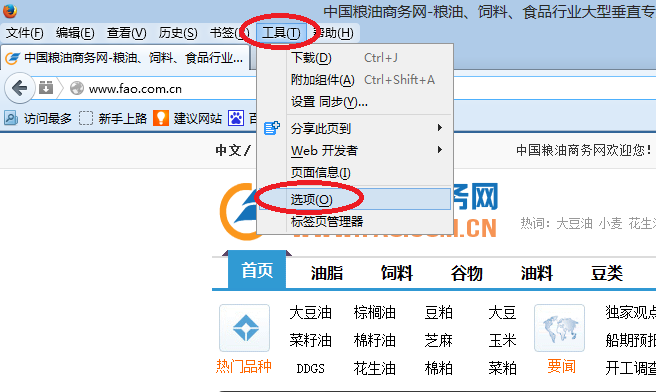Click the back arrow button

(19, 88)
